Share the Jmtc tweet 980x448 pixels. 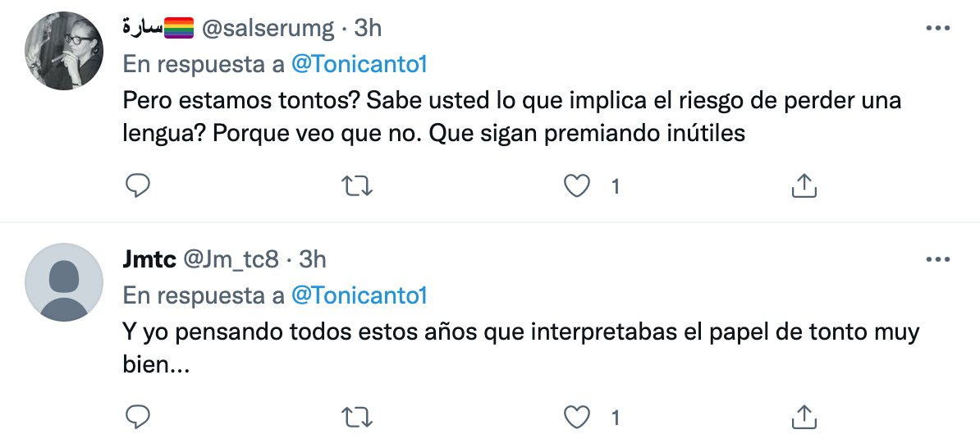coord(804,418)
